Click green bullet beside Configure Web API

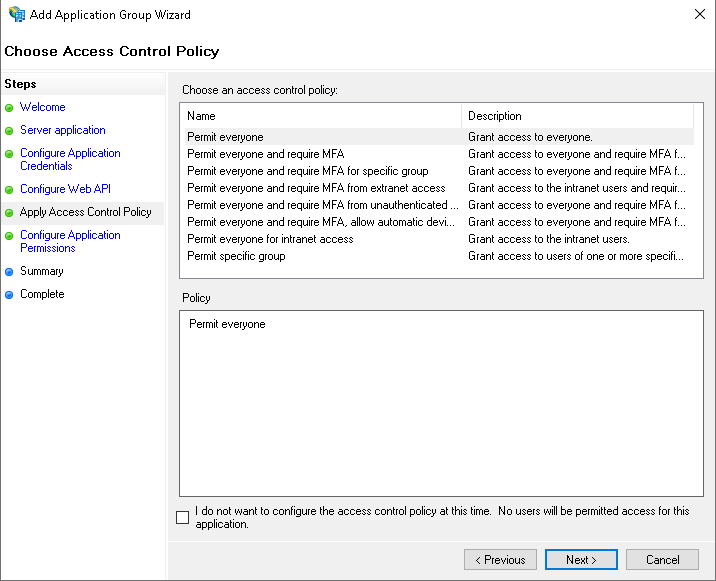click(x=9, y=190)
